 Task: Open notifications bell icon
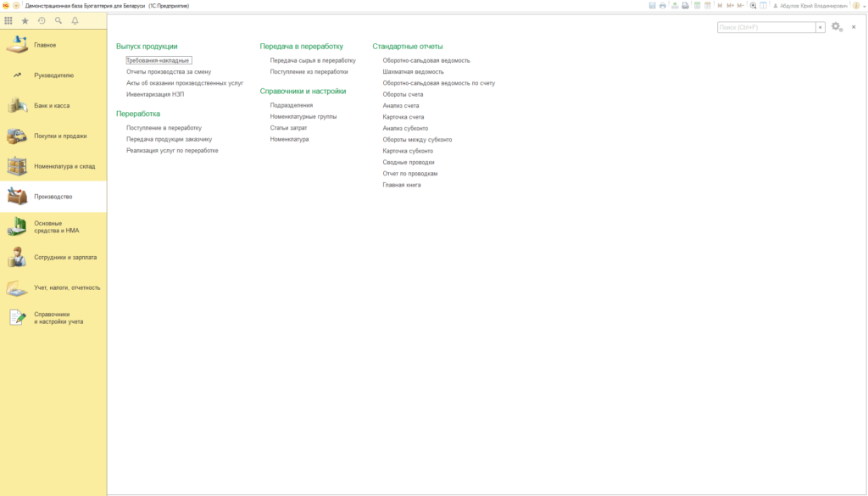coord(75,20)
